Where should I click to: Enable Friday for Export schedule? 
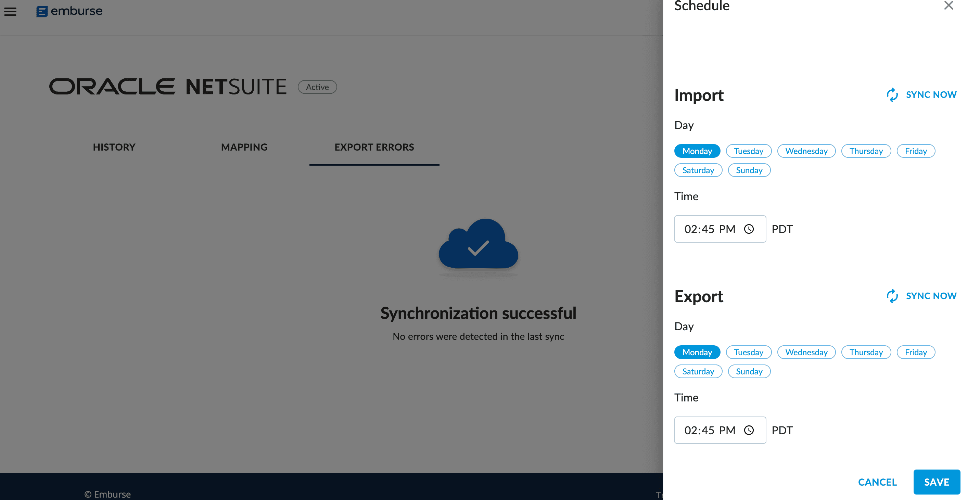(915, 352)
